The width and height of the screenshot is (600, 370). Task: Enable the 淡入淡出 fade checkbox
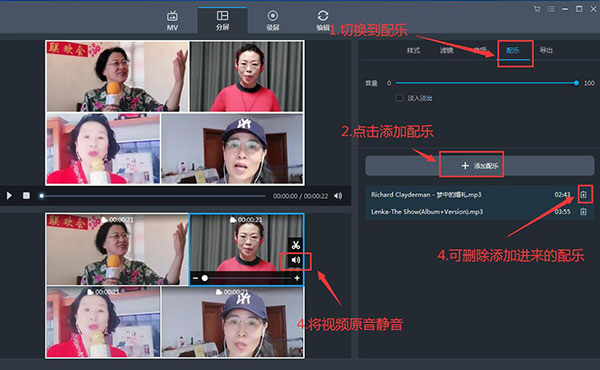[399, 98]
